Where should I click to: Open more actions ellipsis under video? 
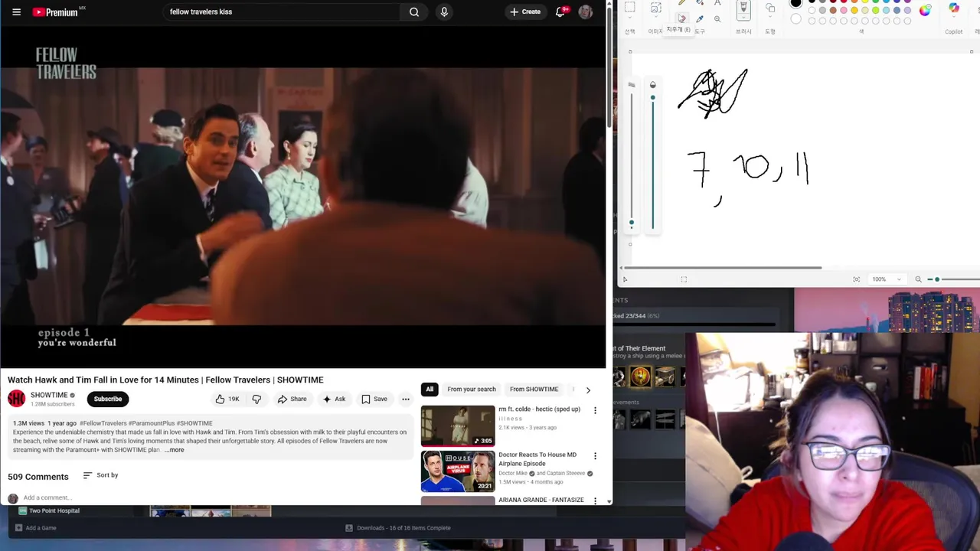pyautogui.click(x=406, y=399)
